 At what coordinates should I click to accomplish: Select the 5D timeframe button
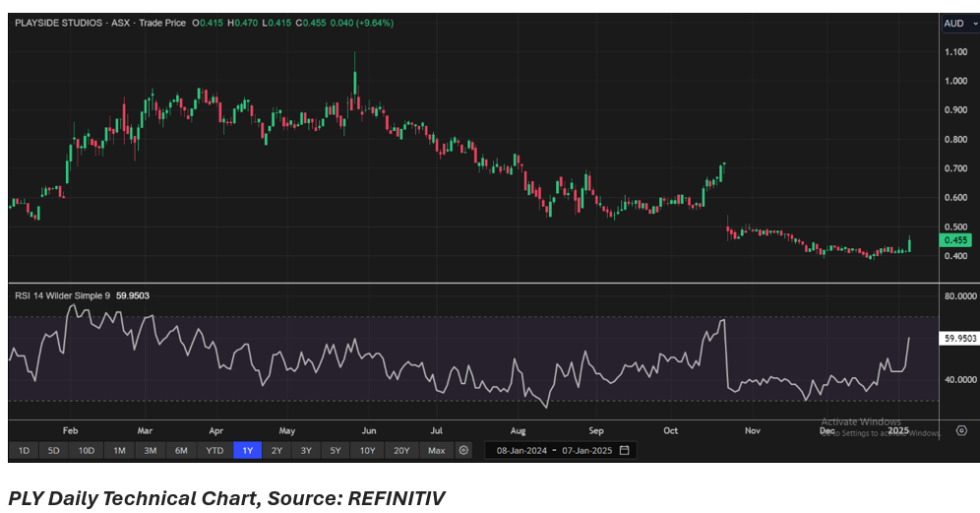click(x=54, y=450)
